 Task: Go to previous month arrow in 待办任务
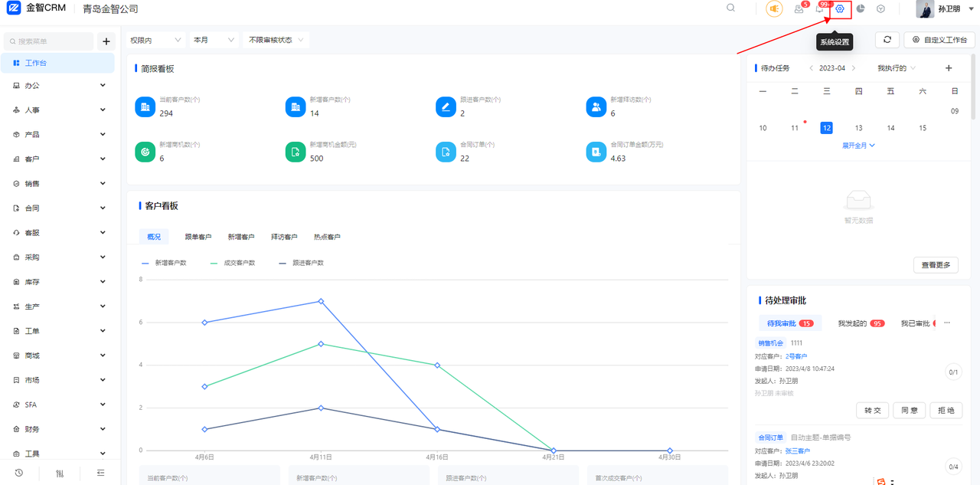coord(811,68)
